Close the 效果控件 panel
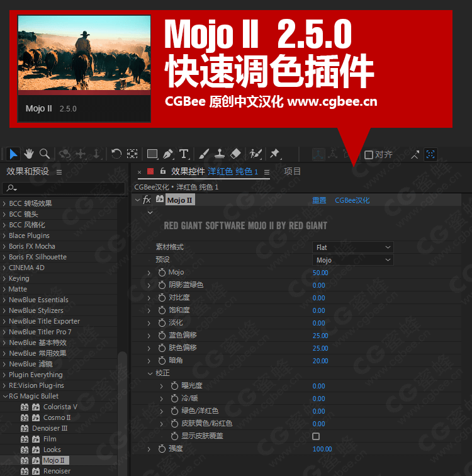This screenshot has width=472, height=476. tap(139, 172)
